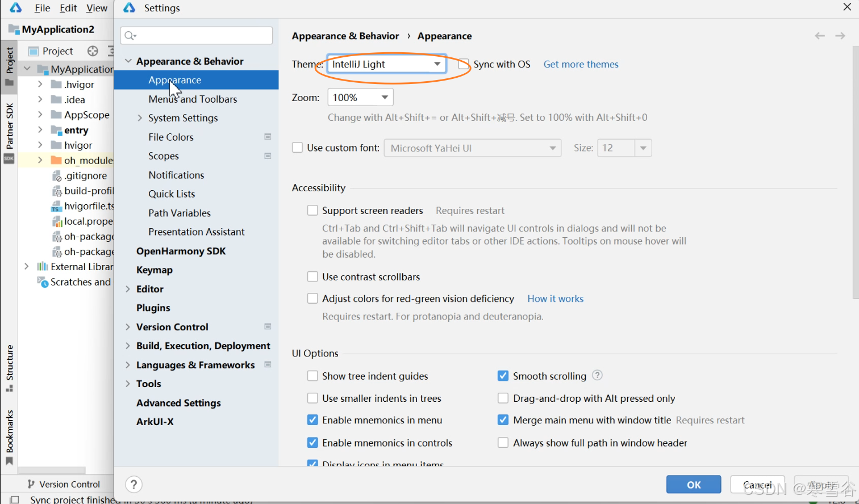Open Get more themes link
The width and height of the screenshot is (859, 504).
tap(581, 64)
